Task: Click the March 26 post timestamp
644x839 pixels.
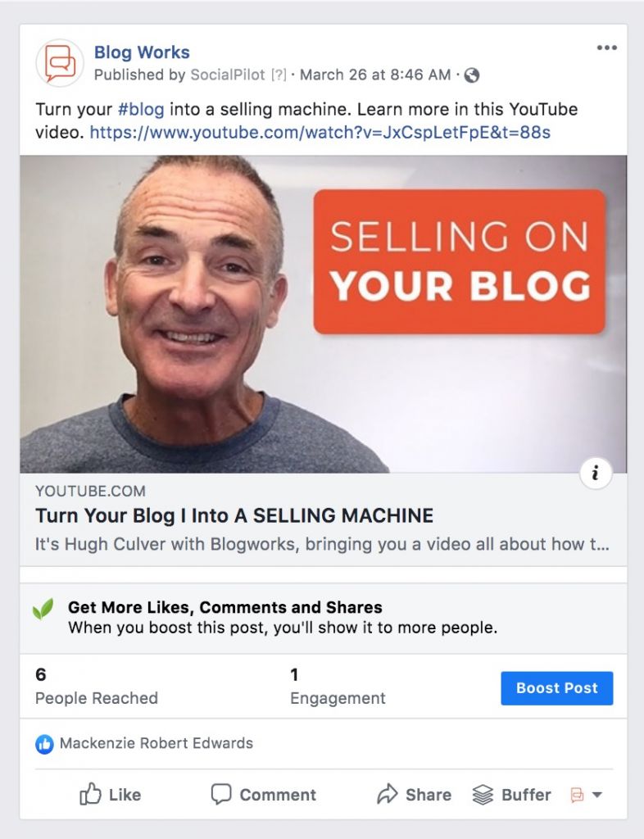Action: 375,75
